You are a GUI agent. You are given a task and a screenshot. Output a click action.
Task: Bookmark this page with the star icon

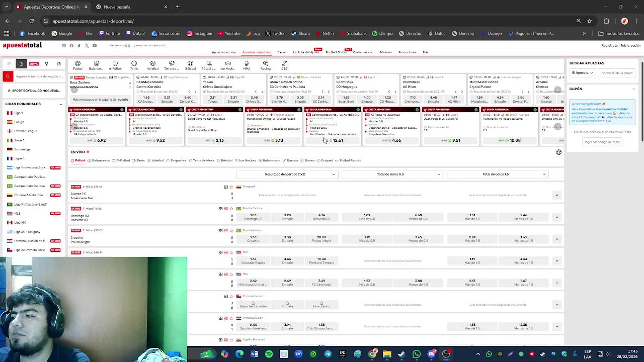590,21
